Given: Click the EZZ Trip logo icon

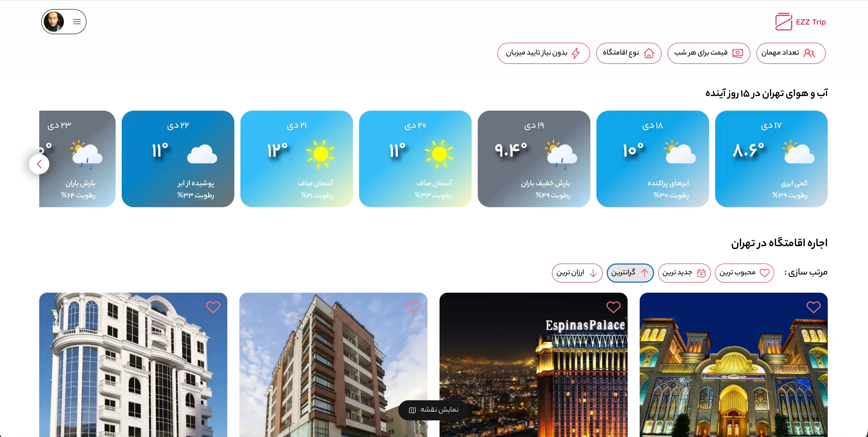Looking at the screenshot, I should point(784,22).
